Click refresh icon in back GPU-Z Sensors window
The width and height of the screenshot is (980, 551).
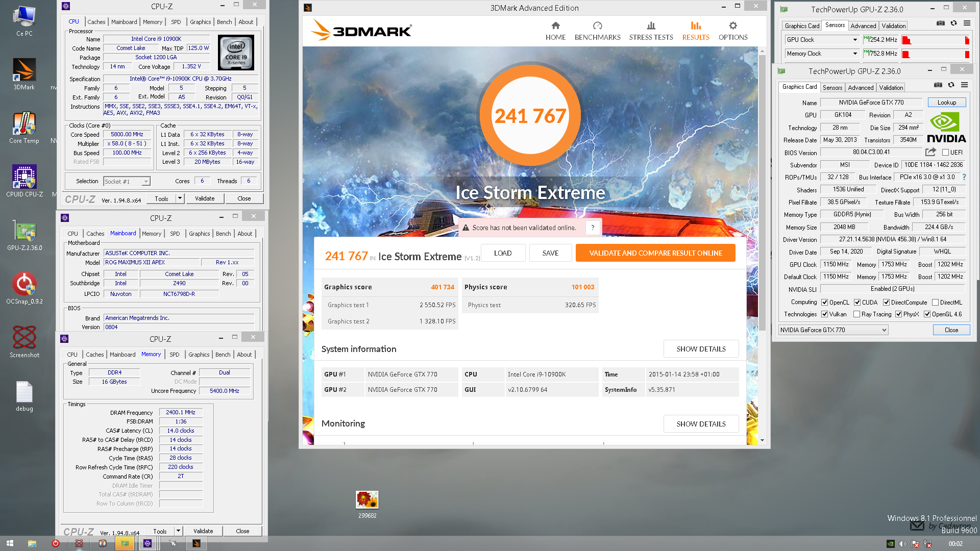953,23
